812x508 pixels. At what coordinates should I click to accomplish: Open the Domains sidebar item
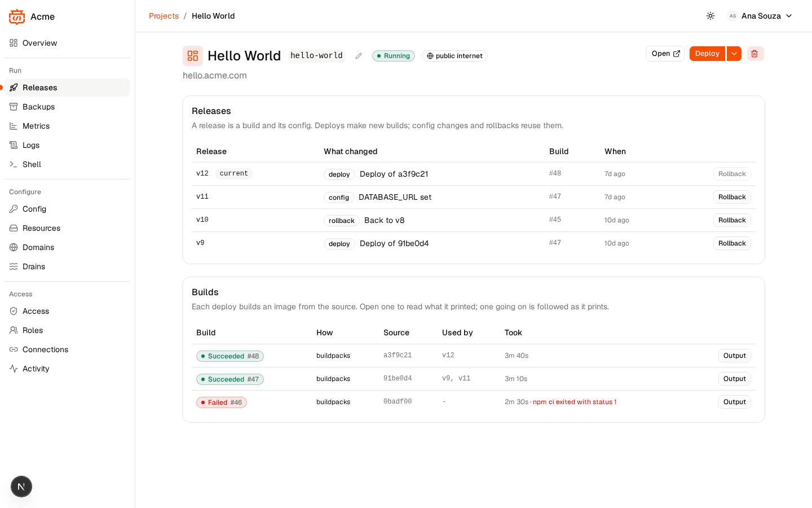coord(68,247)
